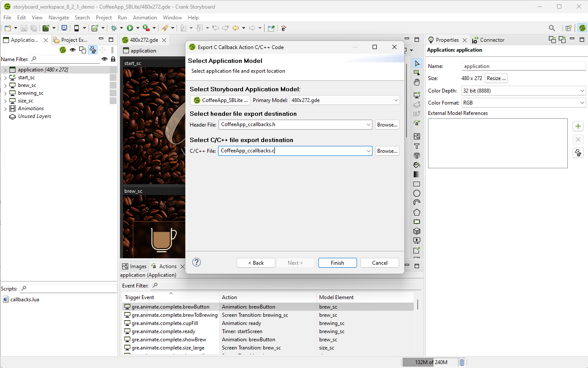This screenshot has height=368, width=588.
Task: Click the Storyboard simulator play button
Action: pyautogui.click(x=129, y=28)
